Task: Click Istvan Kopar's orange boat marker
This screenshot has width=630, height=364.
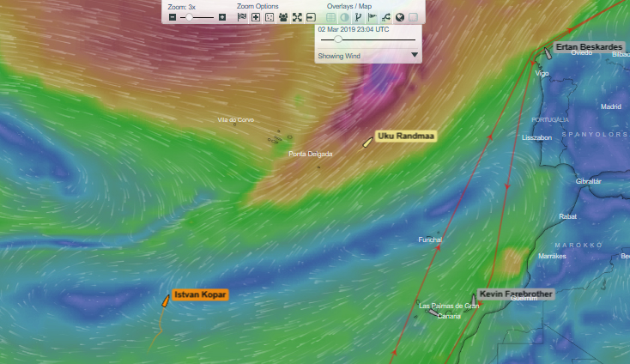Action: coord(166,301)
